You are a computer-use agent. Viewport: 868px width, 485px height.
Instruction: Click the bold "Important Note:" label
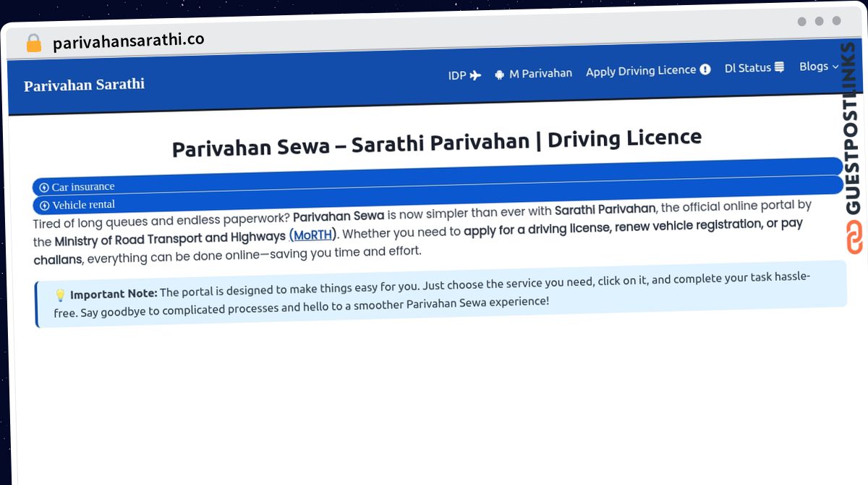point(114,294)
